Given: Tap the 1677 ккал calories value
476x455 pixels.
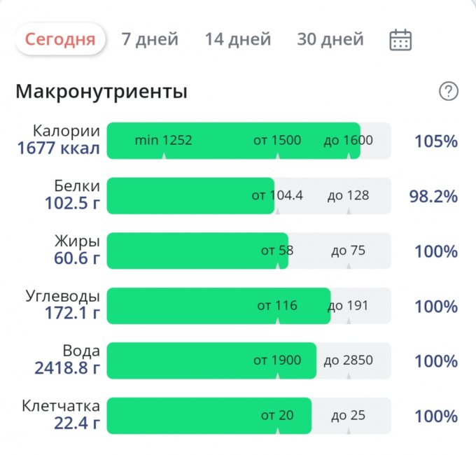Looking at the screenshot, I should (59, 148).
